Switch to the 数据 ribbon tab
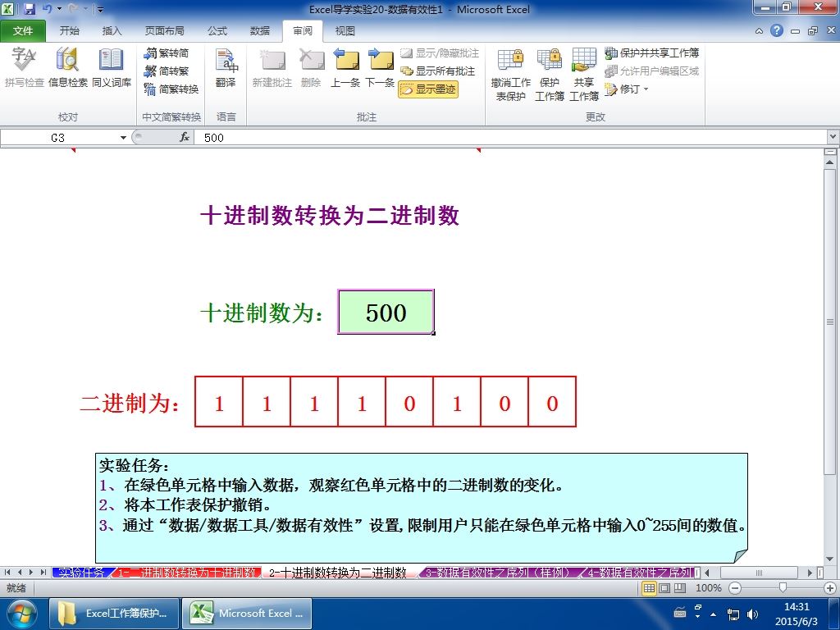The image size is (840, 630). 260,31
